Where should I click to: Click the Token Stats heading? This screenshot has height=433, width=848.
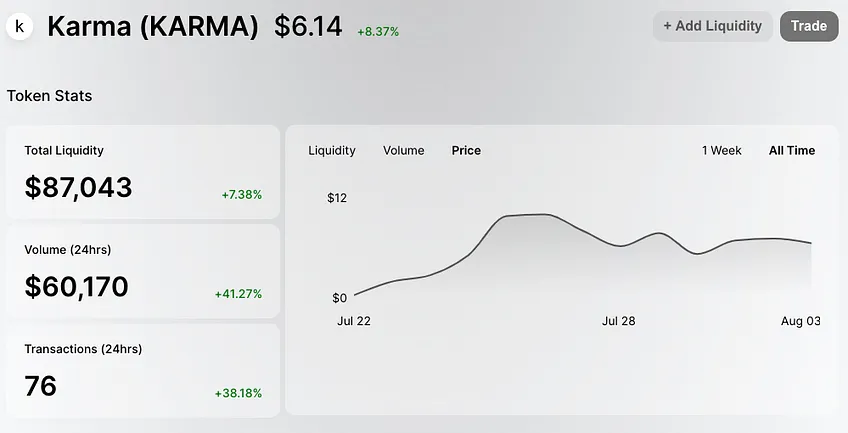click(x=50, y=96)
